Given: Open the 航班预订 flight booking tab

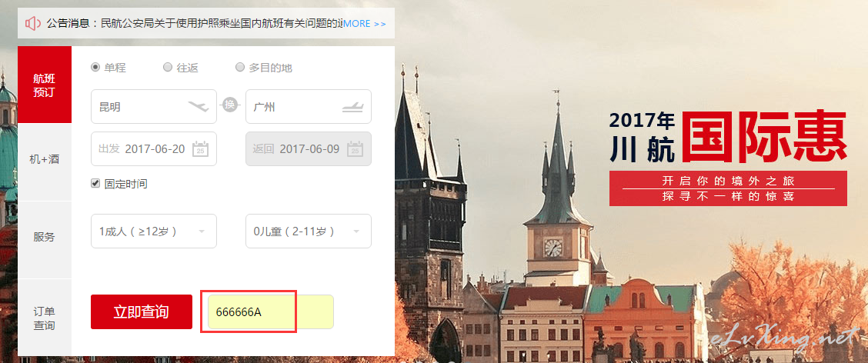Looking at the screenshot, I should click(x=45, y=85).
